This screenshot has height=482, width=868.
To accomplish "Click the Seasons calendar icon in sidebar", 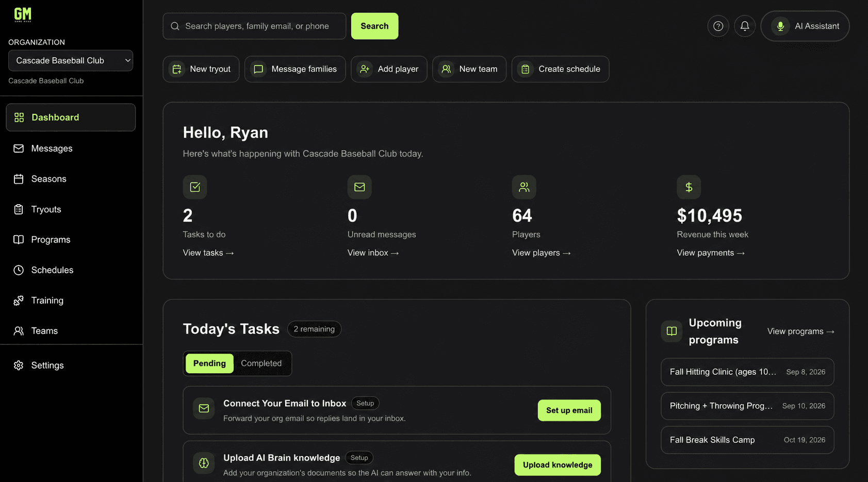I will tap(19, 179).
